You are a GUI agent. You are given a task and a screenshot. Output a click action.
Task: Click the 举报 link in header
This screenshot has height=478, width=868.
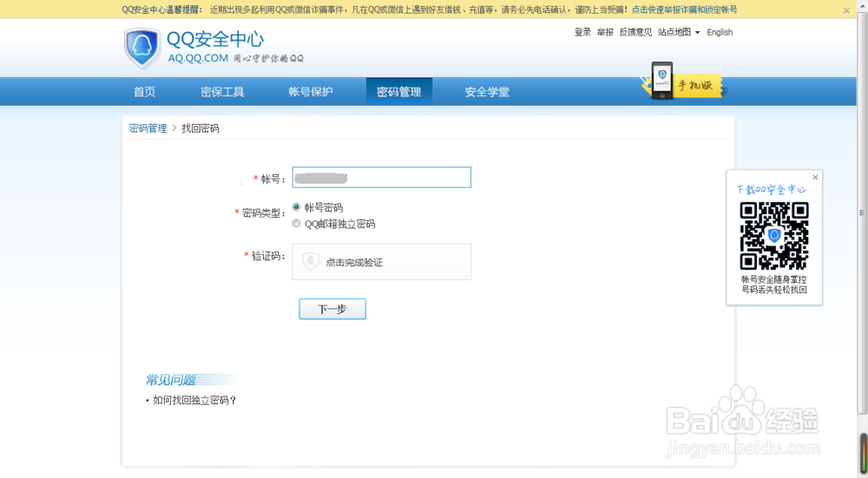click(605, 32)
